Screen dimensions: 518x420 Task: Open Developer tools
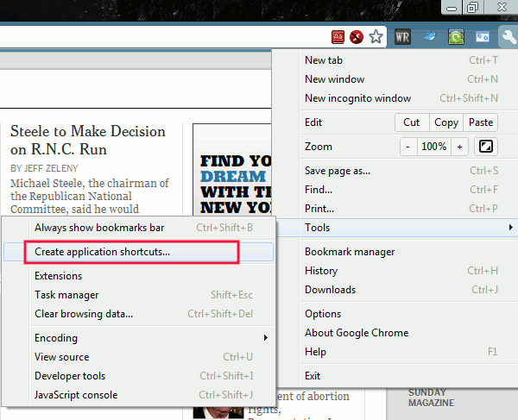[138, 375]
